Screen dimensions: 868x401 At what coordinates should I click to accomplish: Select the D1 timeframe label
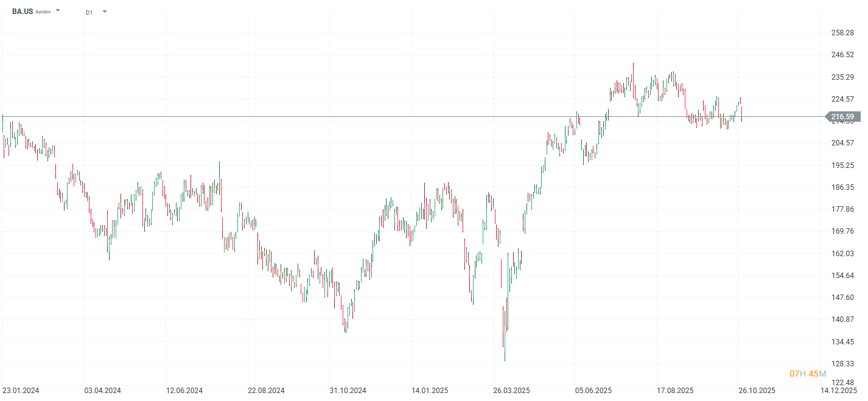tap(89, 10)
